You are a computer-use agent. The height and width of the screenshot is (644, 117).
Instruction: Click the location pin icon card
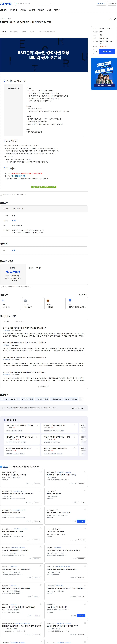(77, 303)
